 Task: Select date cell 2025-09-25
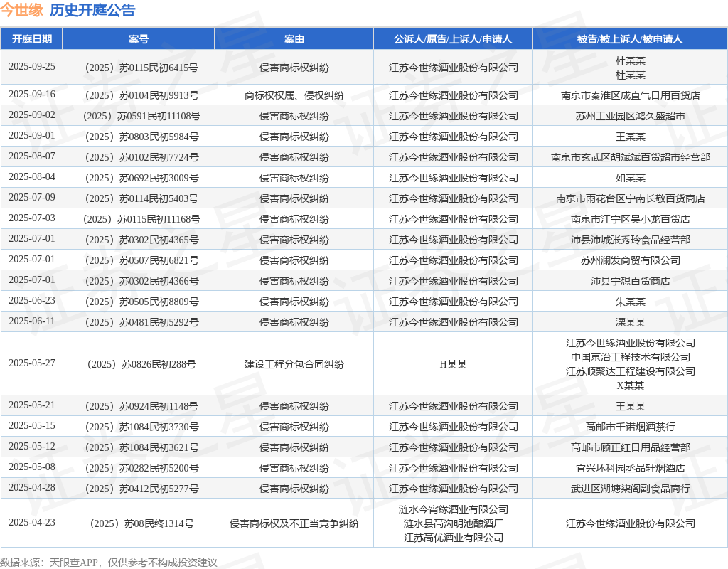click(31, 66)
